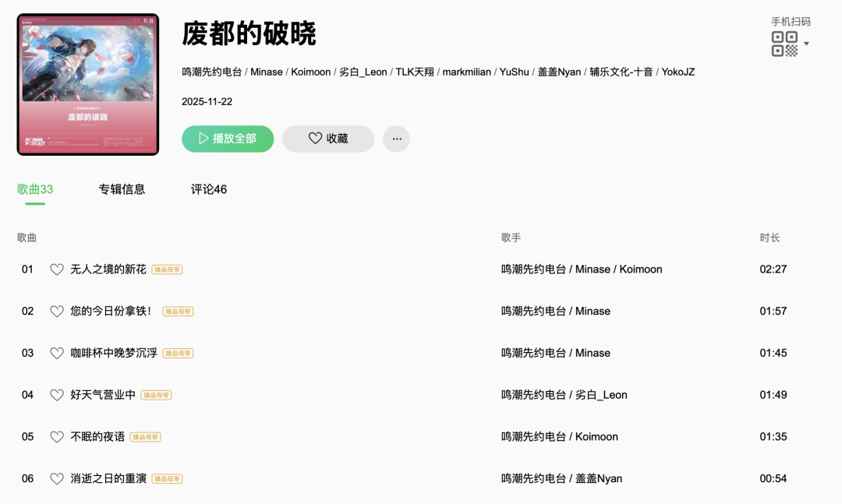
Task: Click the 臻品母带 badge on 您的今日份拿铁!
Action: (178, 312)
